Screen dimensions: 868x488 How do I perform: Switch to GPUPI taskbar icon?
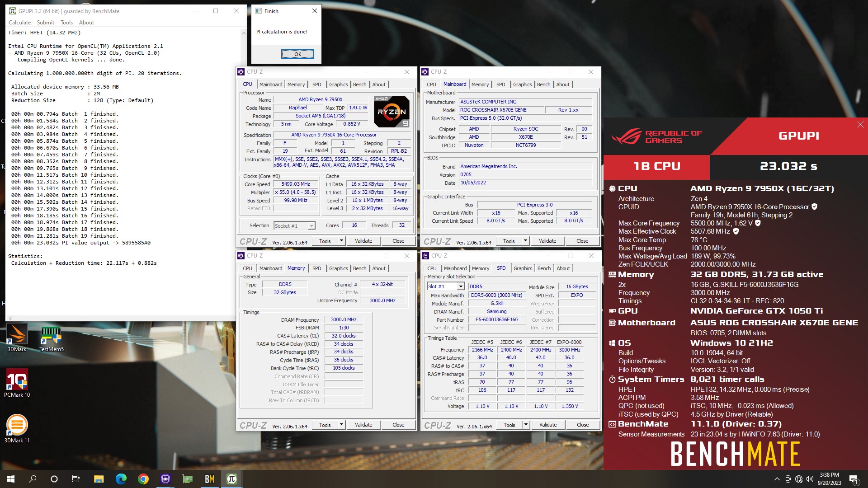[231, 479]
